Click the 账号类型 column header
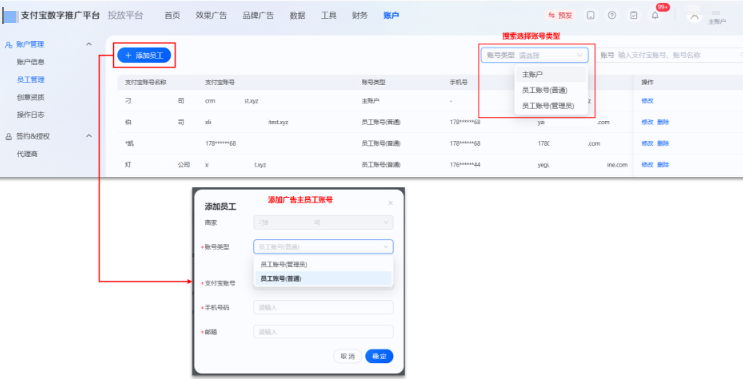Screen dimensions: 743x379 tap(373, 82)
